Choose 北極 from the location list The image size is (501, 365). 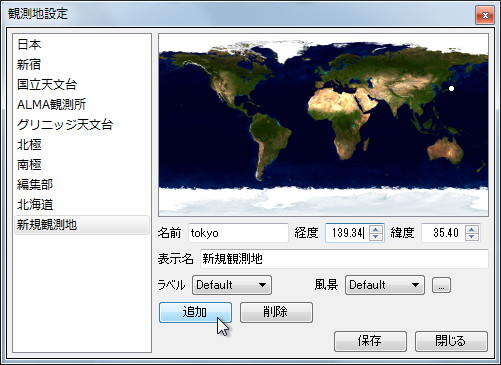pos(82,144)
